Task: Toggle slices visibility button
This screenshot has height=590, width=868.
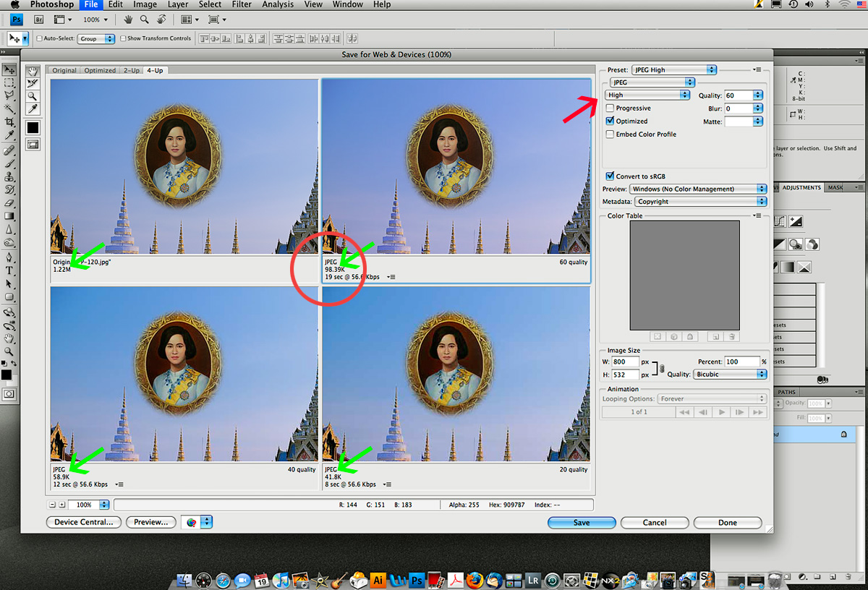Action: (33, 145)
